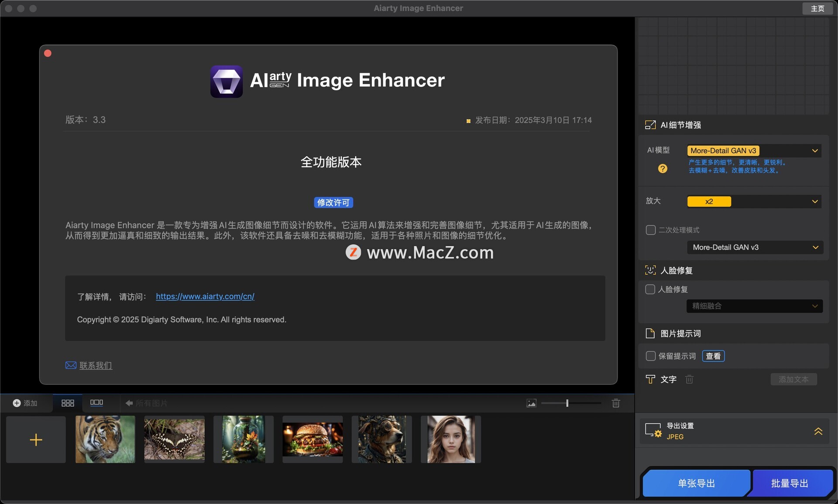Click the envelope contact icon
This screenshot has height=504, width=838.
71,365
